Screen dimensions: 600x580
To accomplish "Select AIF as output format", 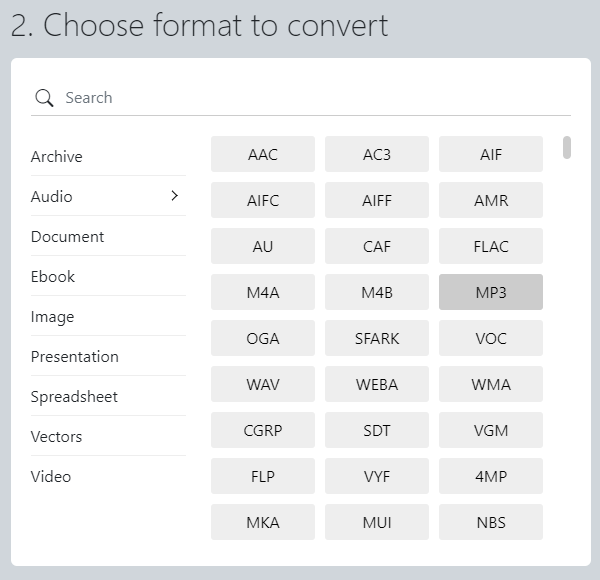I will [491, 154].
